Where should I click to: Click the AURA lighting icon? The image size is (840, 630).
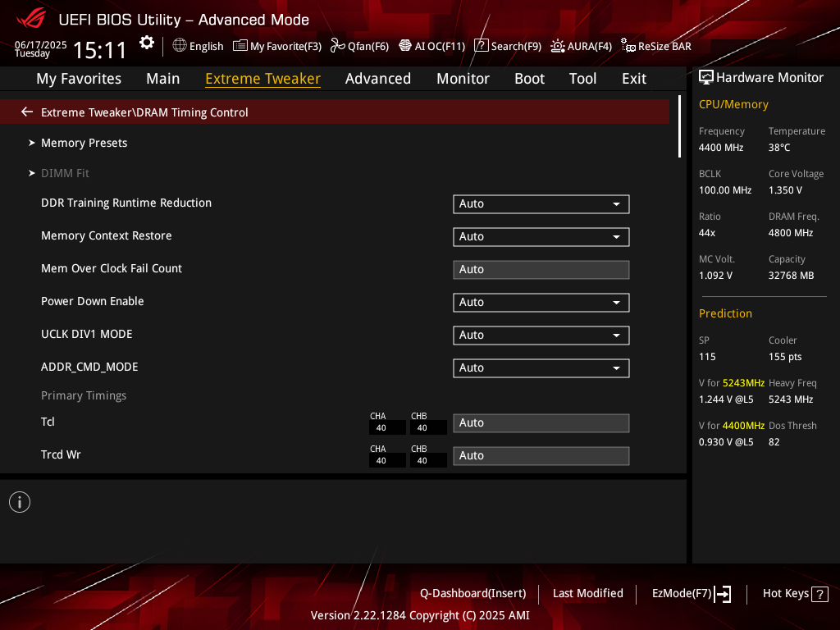[x=558, y=46]
